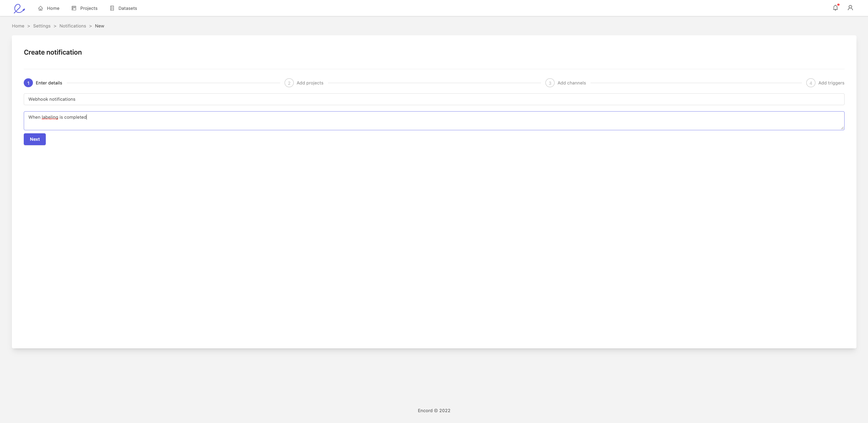
Task: Click the Datasets icon in navbar
Action: [x=112, y=8]
